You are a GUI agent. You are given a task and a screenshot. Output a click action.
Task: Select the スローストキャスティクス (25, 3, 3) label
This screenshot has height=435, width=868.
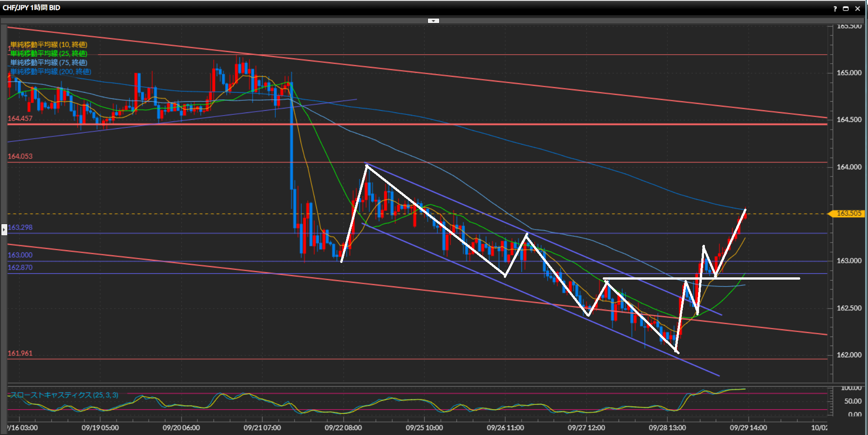[64, 395]
